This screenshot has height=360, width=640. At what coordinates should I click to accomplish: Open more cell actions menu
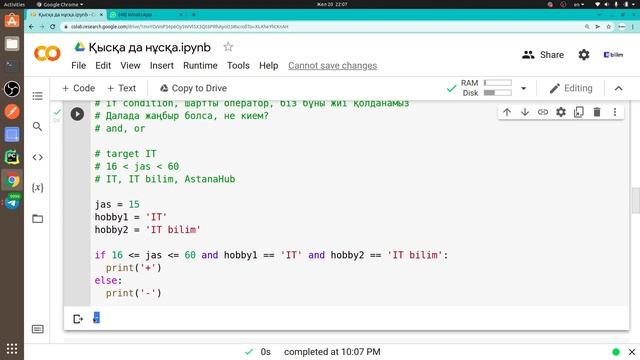[615, 112]
